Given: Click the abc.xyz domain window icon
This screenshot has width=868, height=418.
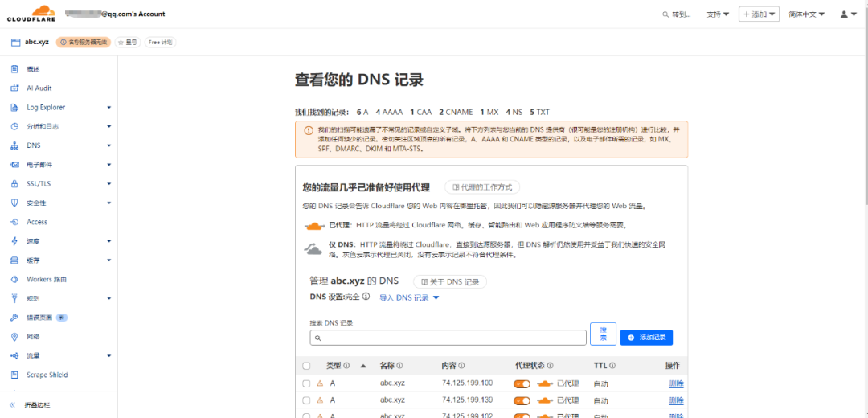Looking at the screenshot, I should click(x=15, y=42).
